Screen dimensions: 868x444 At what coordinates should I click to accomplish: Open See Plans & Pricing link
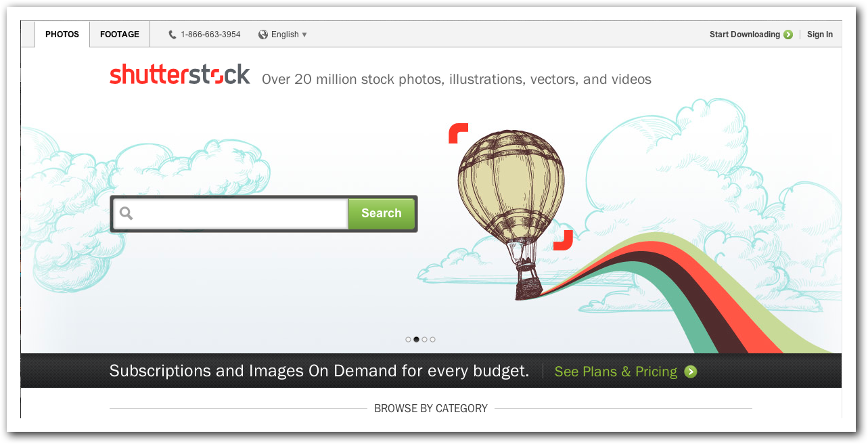(x=616, y=372)
